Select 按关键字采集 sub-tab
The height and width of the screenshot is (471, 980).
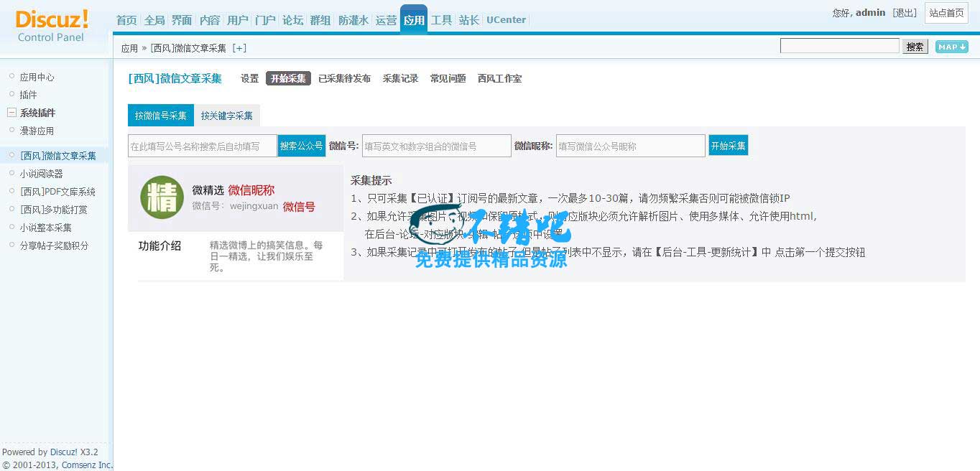(227, 116)
